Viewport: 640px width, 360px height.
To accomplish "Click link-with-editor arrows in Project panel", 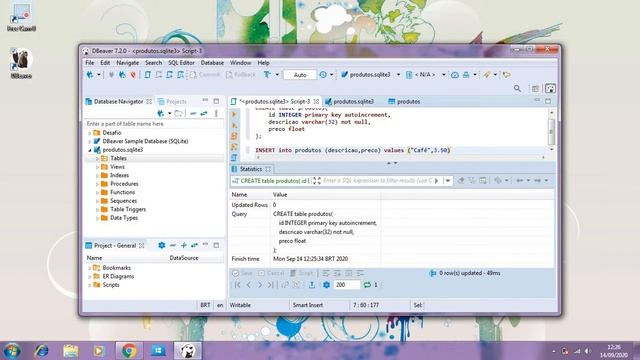I will click(194, 245).
